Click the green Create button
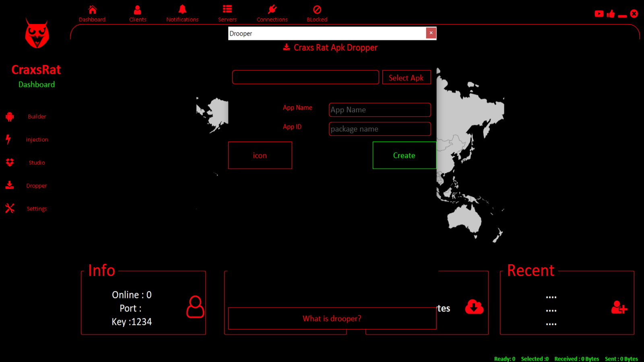Image resolution: width=644 pixels, height=362 pixels. 405,155
